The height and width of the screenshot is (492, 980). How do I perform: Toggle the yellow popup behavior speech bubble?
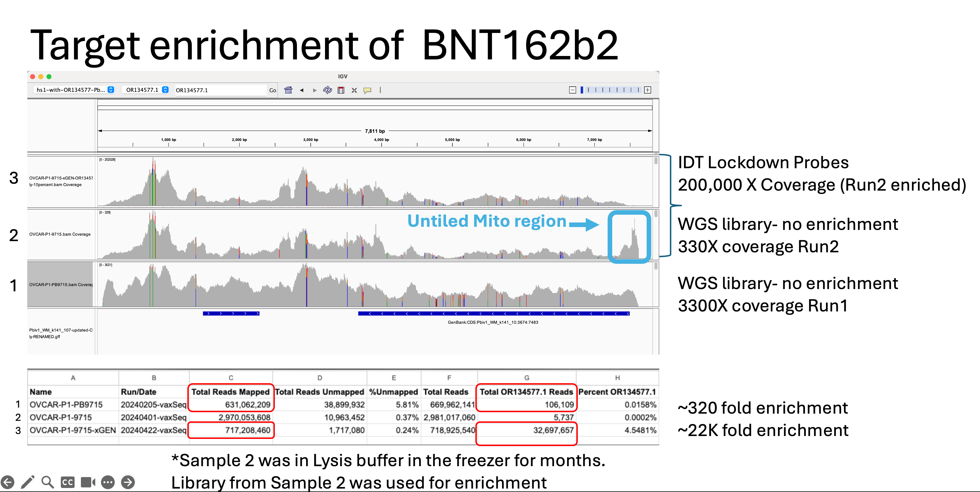tap(367, 90)
